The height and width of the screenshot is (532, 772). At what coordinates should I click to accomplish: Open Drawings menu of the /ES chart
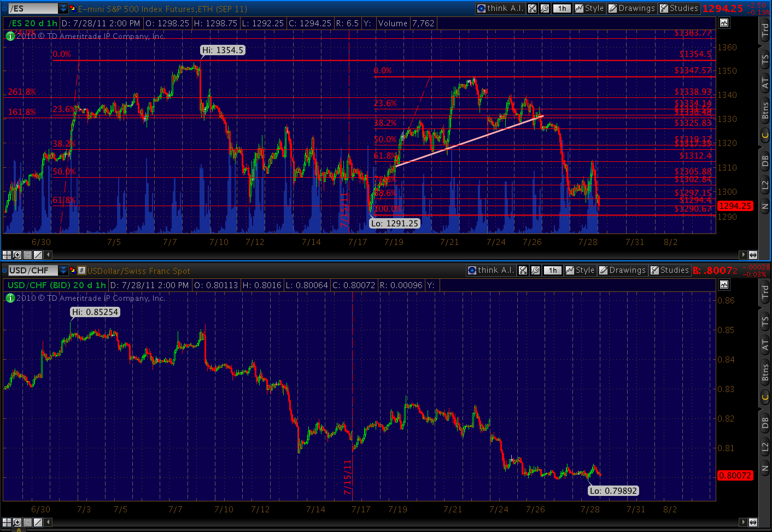point(631,8)
